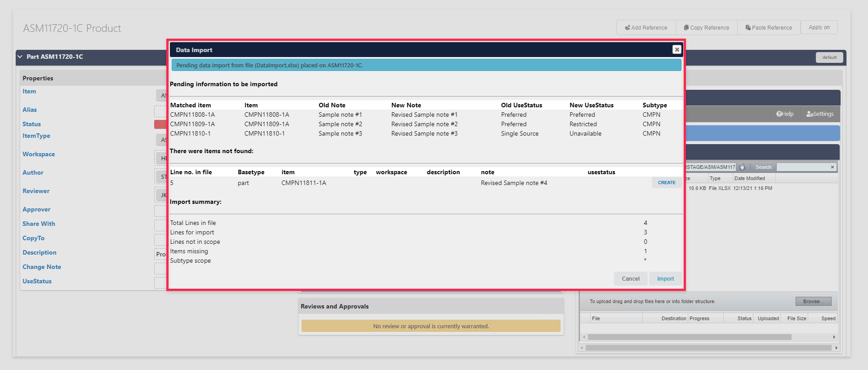Click the default button in the part header

click(829, 57)
